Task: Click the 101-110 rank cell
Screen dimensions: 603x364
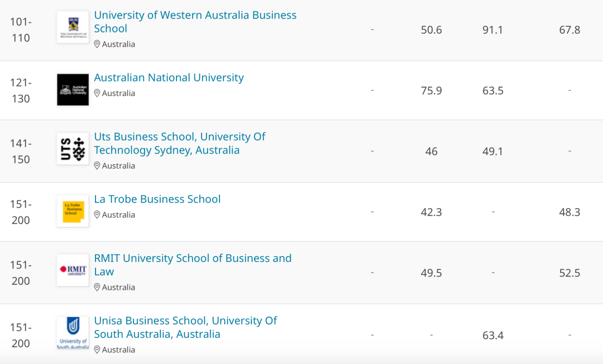Action: pyautogui.click(x=21, y=30)
